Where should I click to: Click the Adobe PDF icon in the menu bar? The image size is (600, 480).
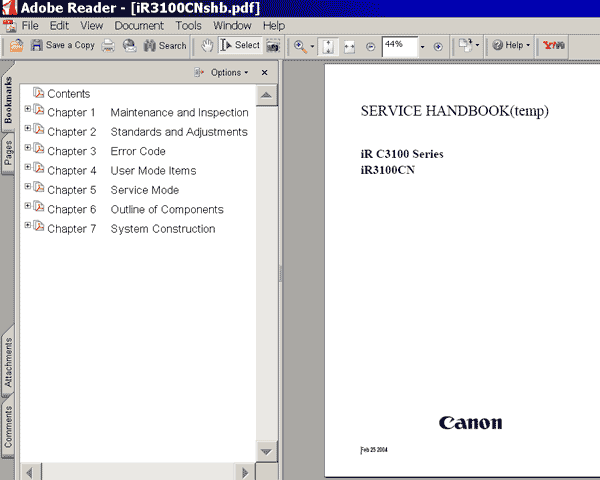coord(9,26)
